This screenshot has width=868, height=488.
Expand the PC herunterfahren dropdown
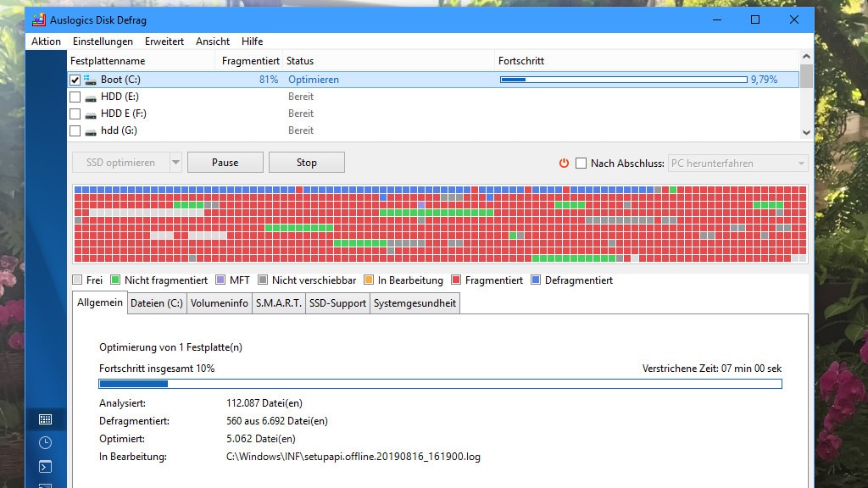click(x=801, y=164)
